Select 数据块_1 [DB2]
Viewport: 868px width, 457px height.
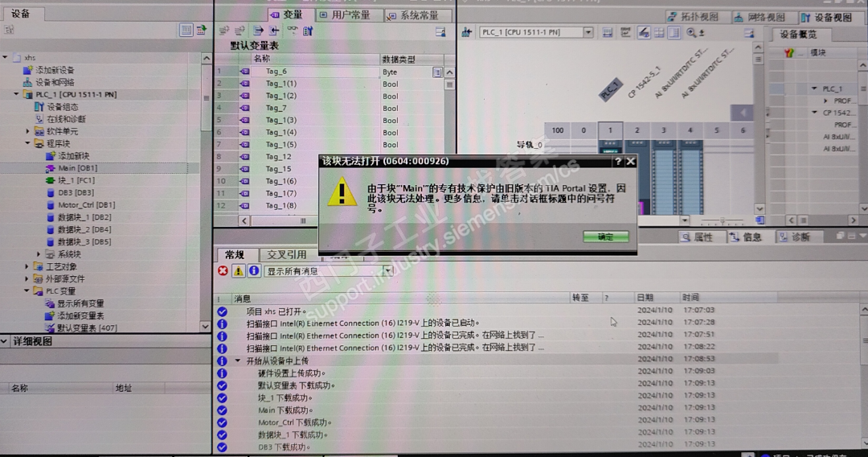pos(84,217)
